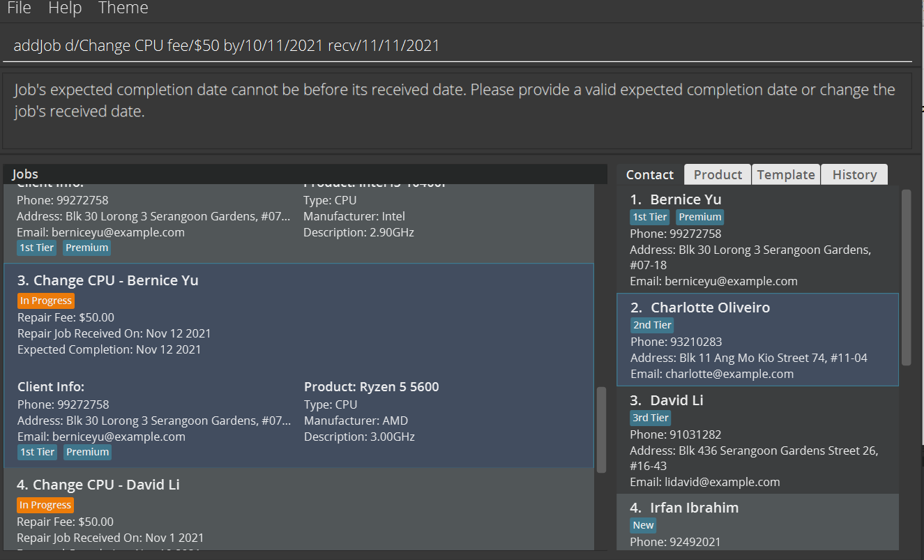Click 'Manufacturer: Intel' text

pyautogui.click(x=354, y=216)
